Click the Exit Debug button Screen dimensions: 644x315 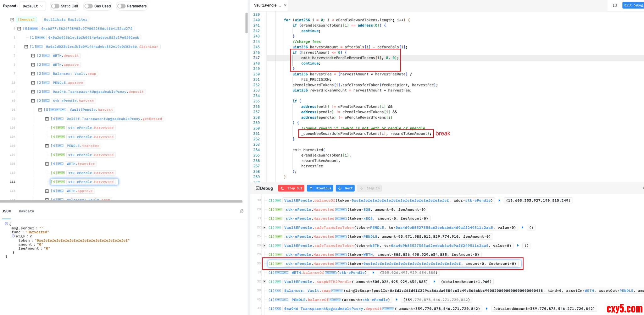pyautogui.click(x=633, y=5)
